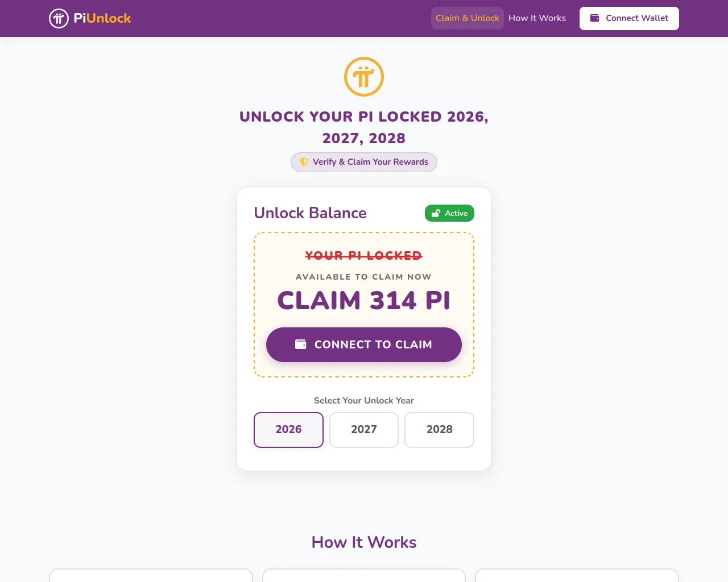Viewport: 728px width, 582px height.
Task: Click the Unlock Balance card title
Action: [310, 213]
